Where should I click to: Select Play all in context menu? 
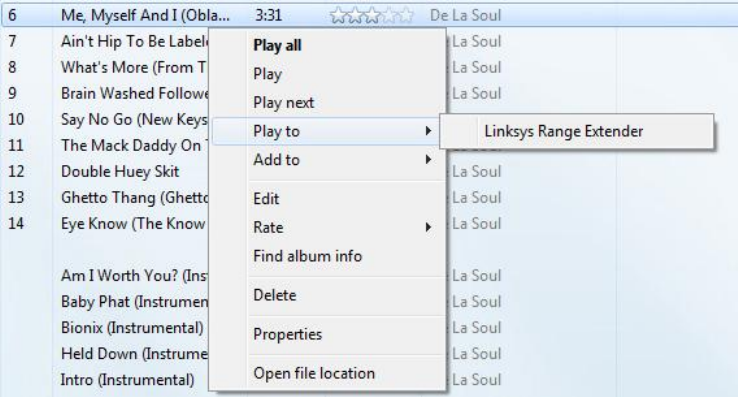tap(277, 45)
